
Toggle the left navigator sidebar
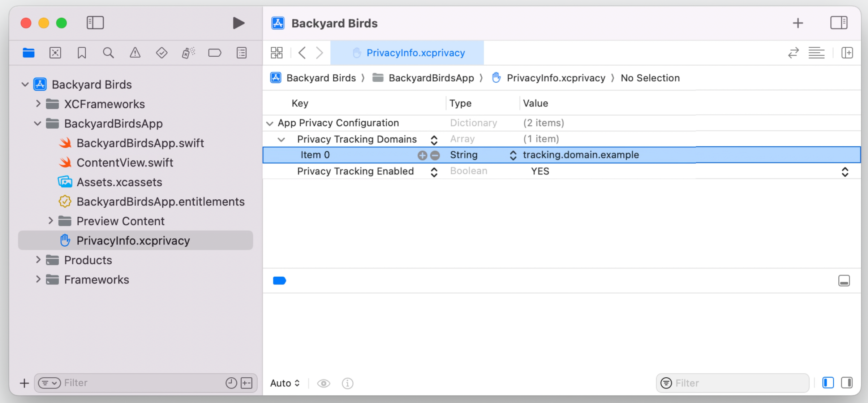click(x=95, y=23)
